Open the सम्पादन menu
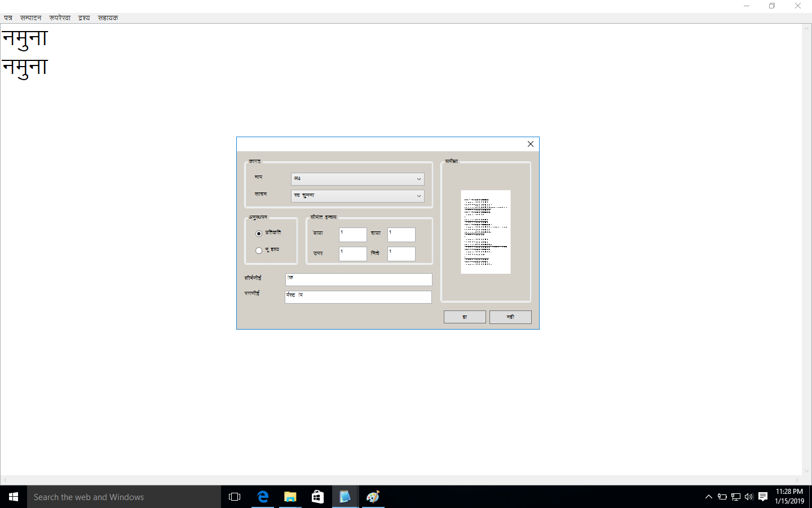This screenshot has height=508, width=812. coord(31,18)
